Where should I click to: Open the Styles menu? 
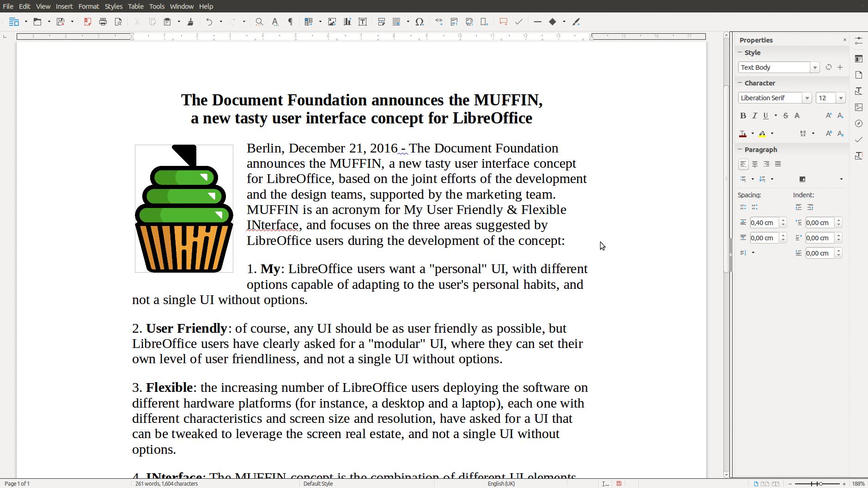(114, 6)
